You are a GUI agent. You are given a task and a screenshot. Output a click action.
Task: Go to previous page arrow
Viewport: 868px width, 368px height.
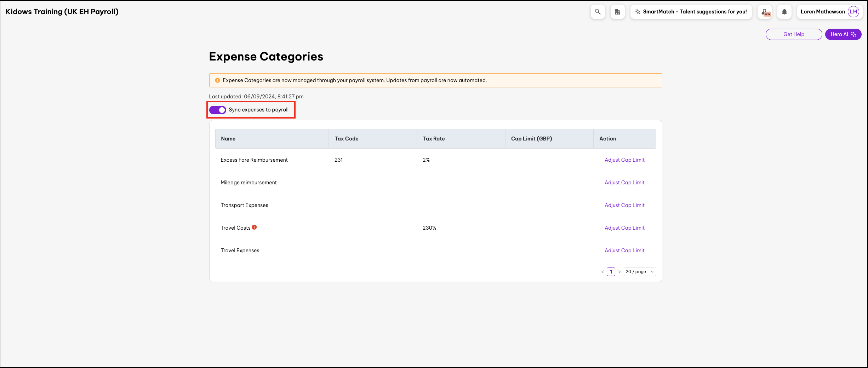603,272
